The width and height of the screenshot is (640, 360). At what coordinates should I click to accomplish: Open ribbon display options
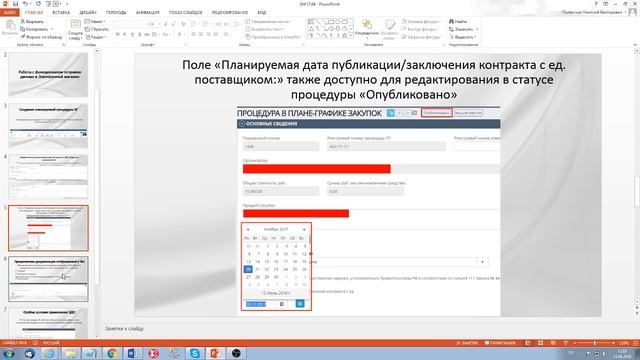coord(606,4)
